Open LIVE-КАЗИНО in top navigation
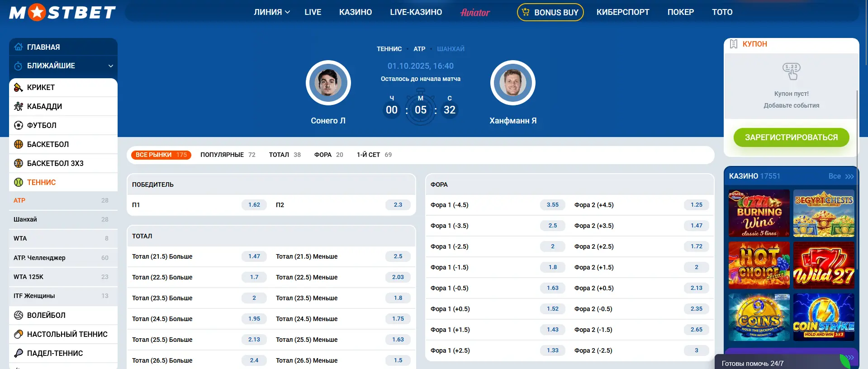 416,12
